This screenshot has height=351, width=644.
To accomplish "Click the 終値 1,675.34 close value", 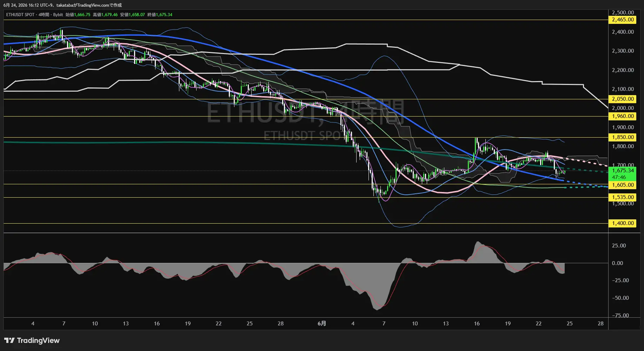I will click(x=160, y=15).
